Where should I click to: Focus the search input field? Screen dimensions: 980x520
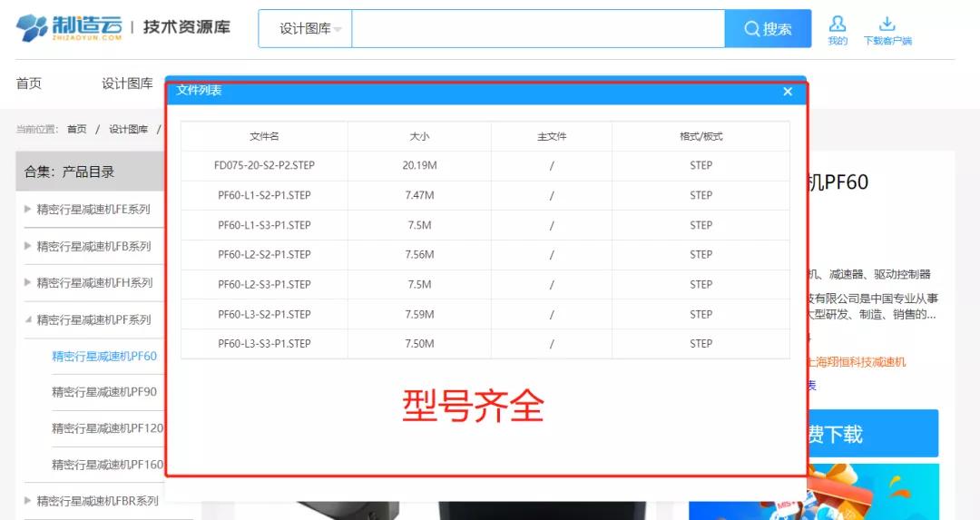click(538, 29)
